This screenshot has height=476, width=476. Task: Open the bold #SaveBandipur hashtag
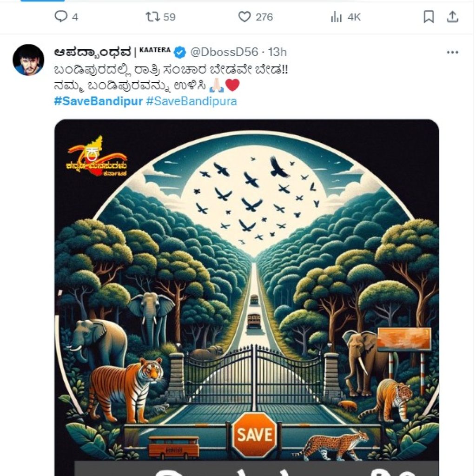pos(98,101)
